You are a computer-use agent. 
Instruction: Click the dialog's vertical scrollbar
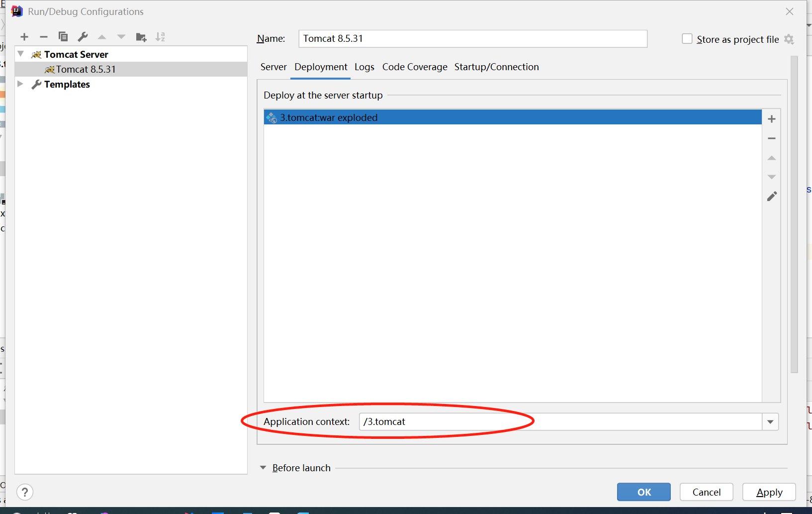(794, 214)
